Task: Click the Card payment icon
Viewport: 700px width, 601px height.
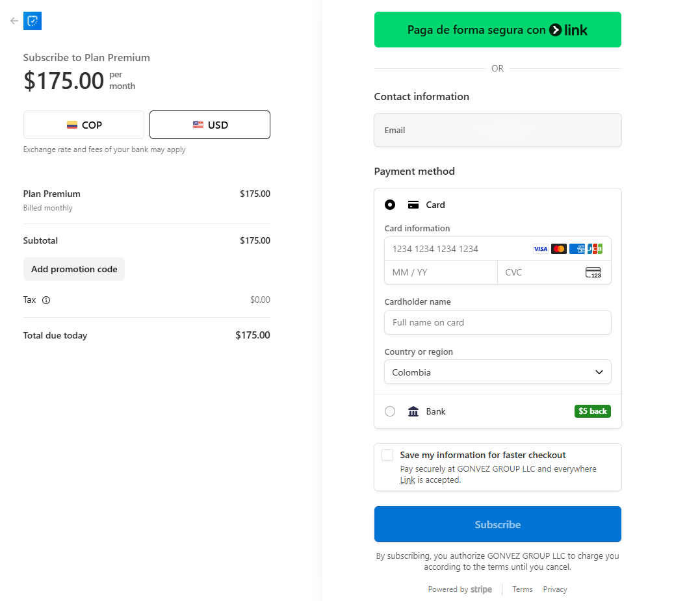Action: tap(413, 205)
